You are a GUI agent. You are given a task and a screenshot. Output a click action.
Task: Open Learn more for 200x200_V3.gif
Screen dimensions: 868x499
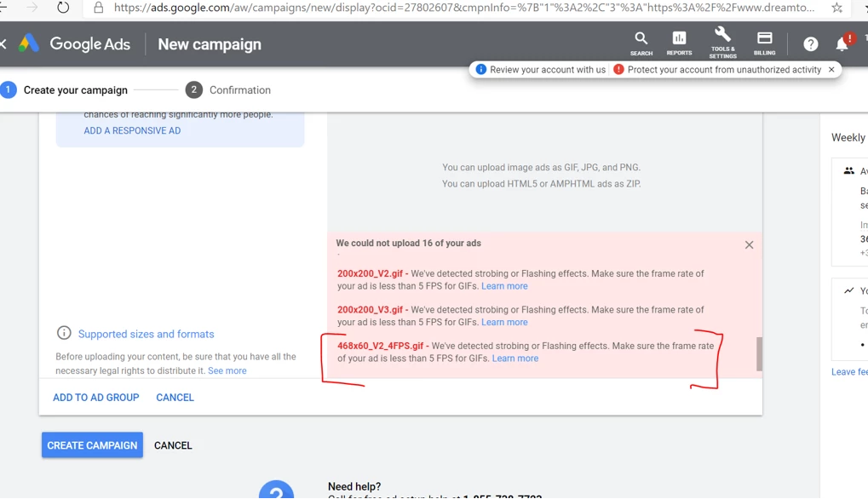[504, 322]
